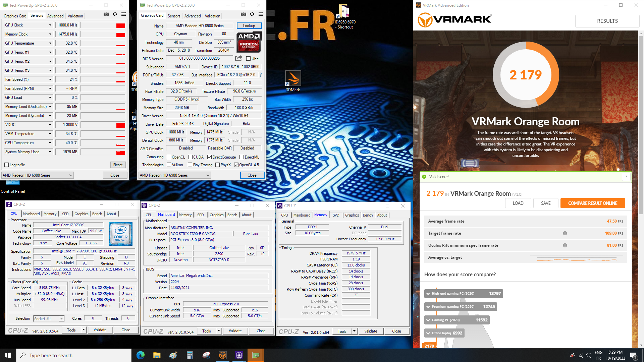Click Intel Core i7 logo in CPU-Z

(x=121, y=234)
